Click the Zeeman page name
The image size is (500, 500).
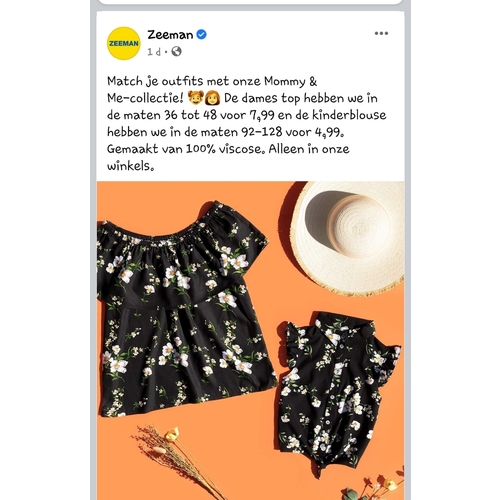(x=170, y=35)
